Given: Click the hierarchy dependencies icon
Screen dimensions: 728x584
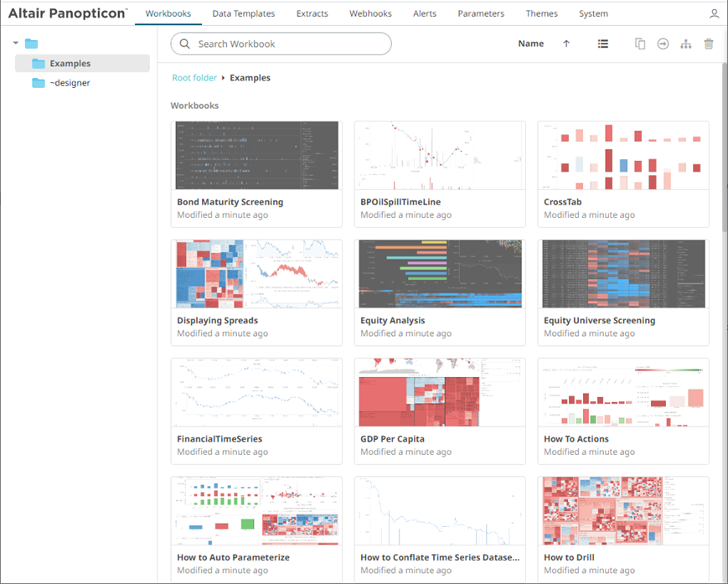Looking at the screenshot, I should pos(685,44).
